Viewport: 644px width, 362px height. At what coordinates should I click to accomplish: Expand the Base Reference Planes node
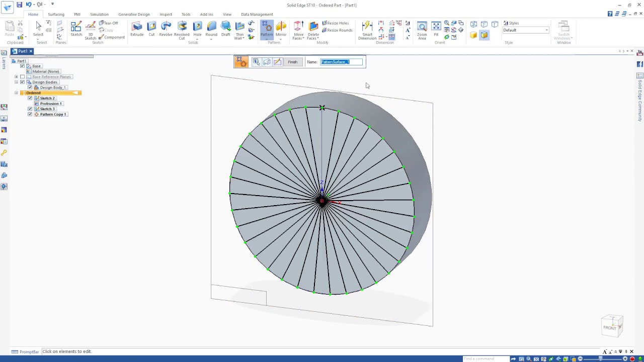[16, 76]
